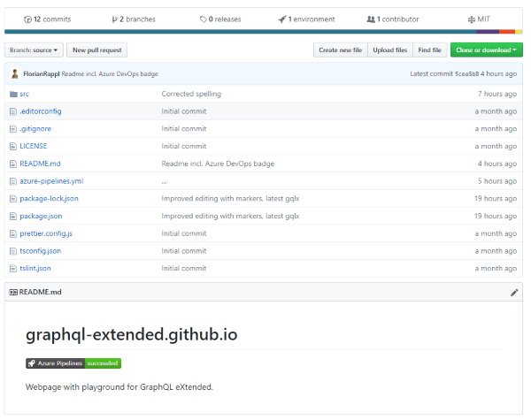The width and height of the screenshot is (531, 420).
Task: Edit README with the pencil icon
Action: click(x=514, y=293)
